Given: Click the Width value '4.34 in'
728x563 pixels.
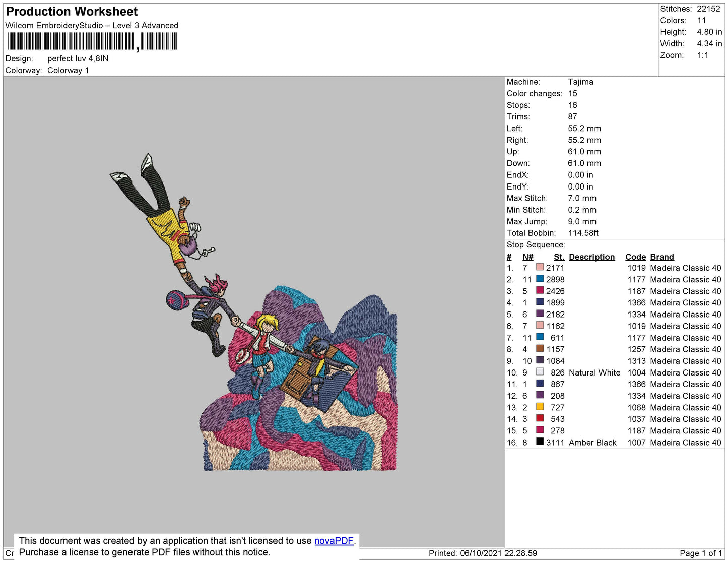Looking at the screenshot, I should click(709, 44).
